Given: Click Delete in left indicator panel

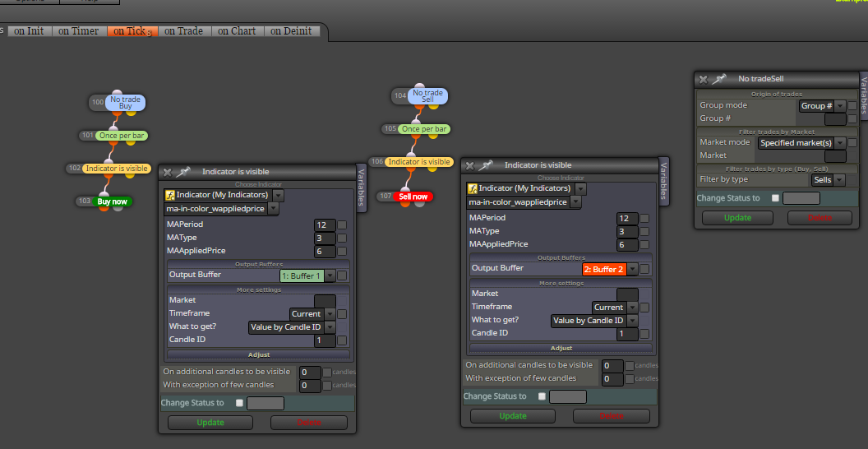Looking at the screenshot, I should (x=309, y=423).
